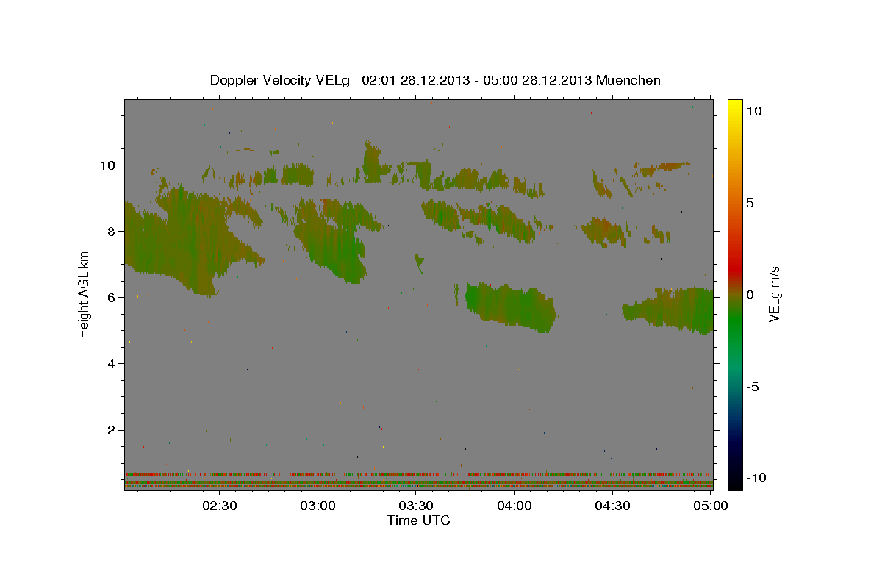Click the yellow top of the colorbar
This screenshot has height=588, width=882.
(x=735, y=107)
